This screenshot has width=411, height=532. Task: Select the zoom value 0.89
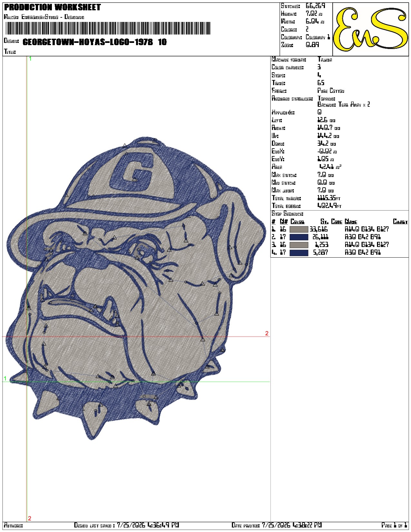312,44
